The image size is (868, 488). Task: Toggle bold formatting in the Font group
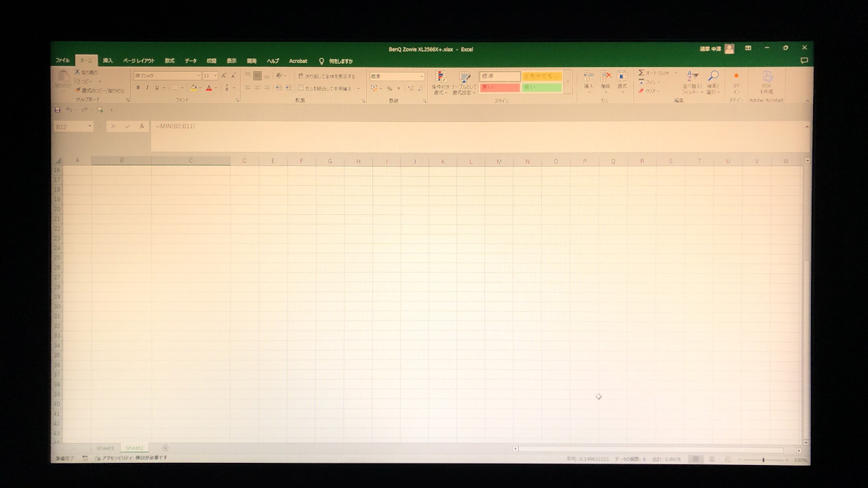(138, 87)
